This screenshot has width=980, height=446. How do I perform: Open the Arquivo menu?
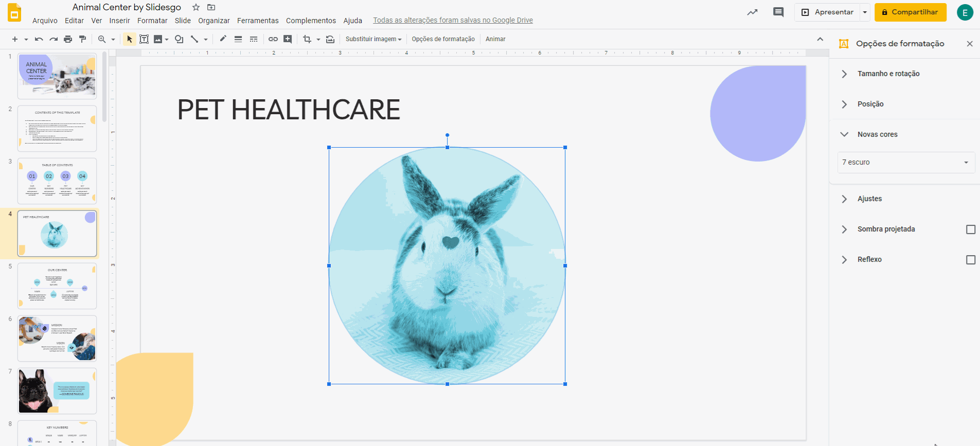coord(45,21)
